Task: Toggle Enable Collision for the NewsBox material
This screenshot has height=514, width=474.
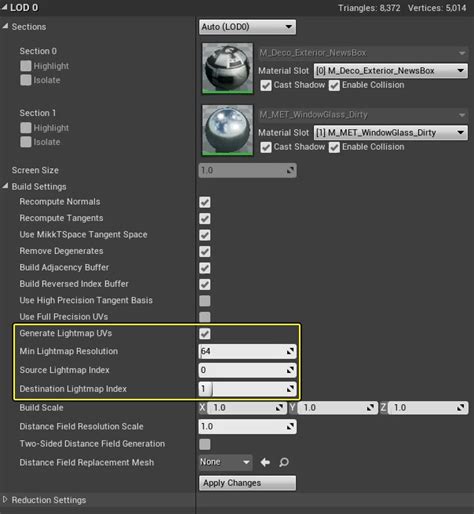Action: [334, 85]
